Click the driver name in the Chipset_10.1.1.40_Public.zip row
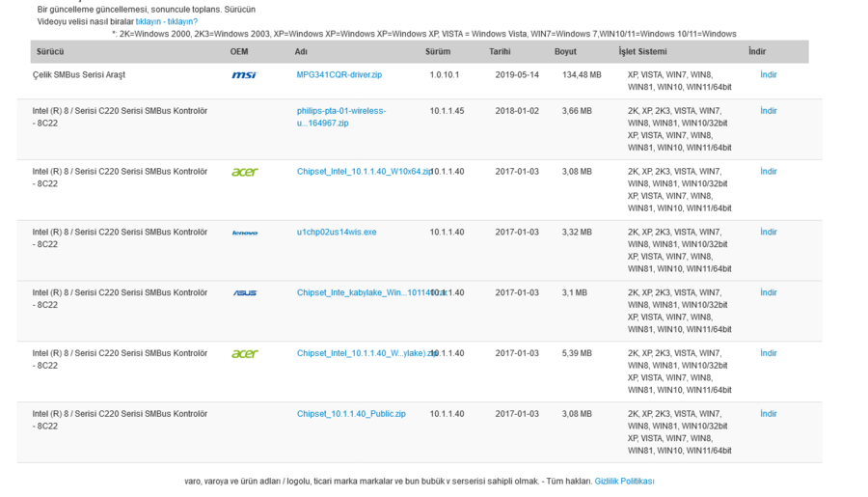Image resolution: width=868 pixels, height=497 pixels. 120,420
